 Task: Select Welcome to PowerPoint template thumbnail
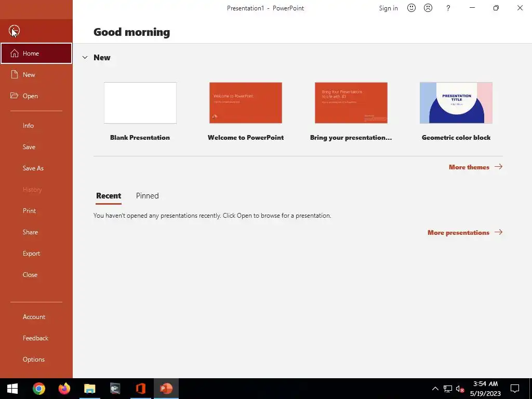pos(246,103)
